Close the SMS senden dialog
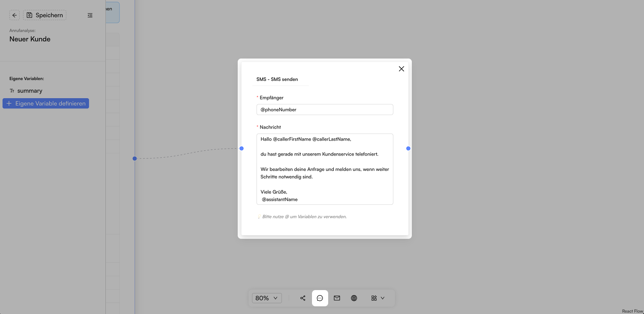 (x=401, y=69)
